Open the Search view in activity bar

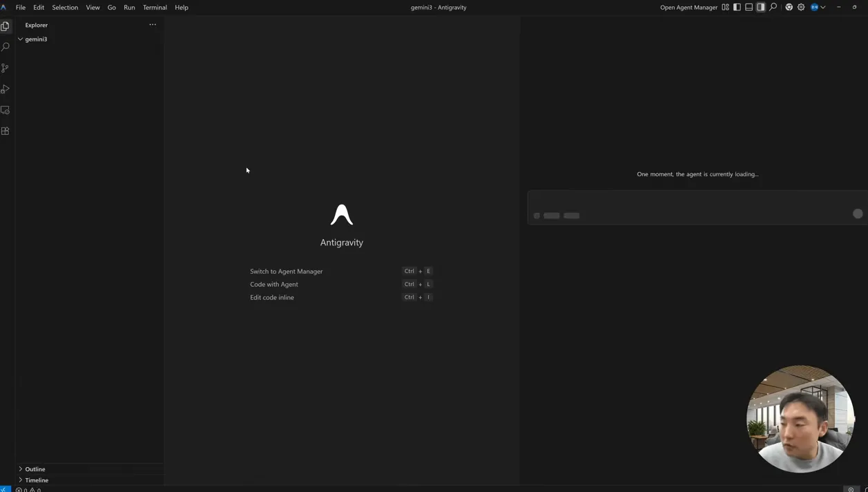6,47
